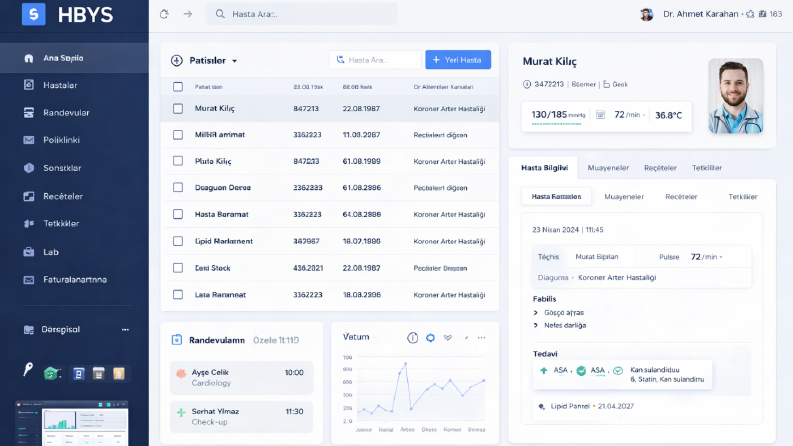
Task: Click the forward arrow icon
Action: point(188,14)
